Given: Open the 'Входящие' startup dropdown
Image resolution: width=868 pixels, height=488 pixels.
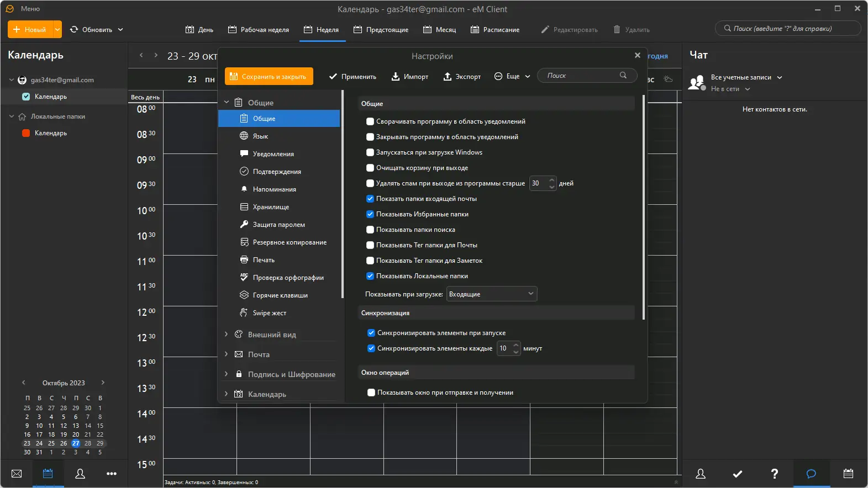Looking at the screenshot, I should (x=491, y=294).
